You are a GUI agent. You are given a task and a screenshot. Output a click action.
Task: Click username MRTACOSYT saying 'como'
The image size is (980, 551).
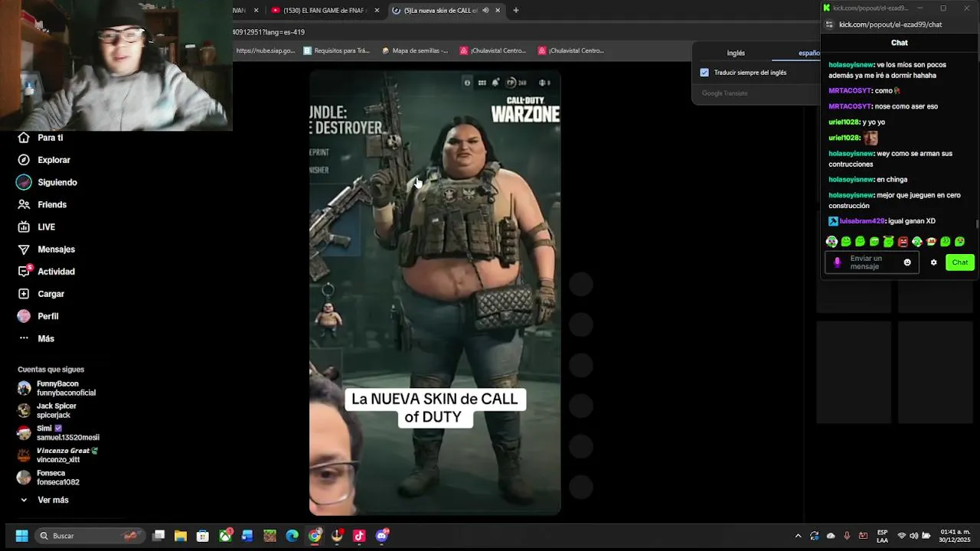850,90
